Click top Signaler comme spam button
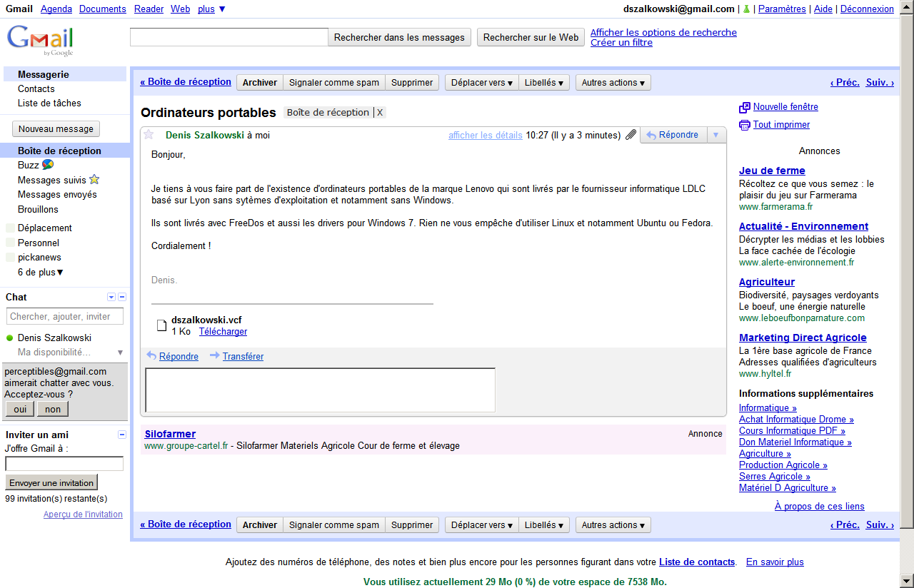This screenshot has width=914, height=588. 334,83
